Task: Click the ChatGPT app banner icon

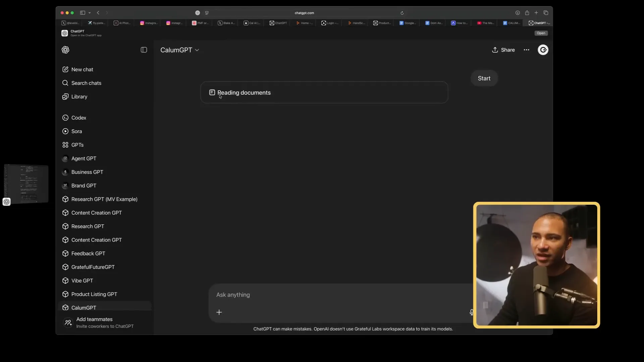Action: coord(65,33)
